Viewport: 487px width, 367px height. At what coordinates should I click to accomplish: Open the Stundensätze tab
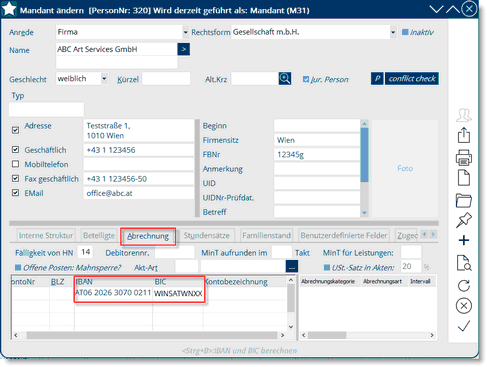coord(207,236)
